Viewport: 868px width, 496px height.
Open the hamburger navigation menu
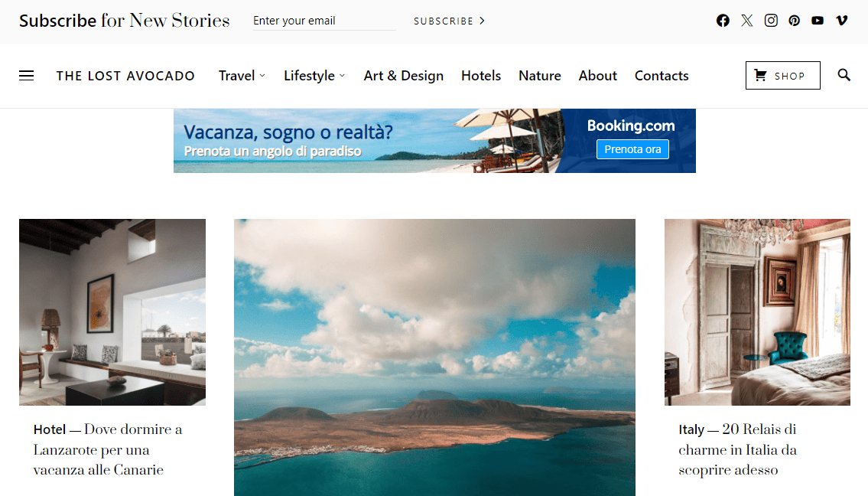point(27,75)
